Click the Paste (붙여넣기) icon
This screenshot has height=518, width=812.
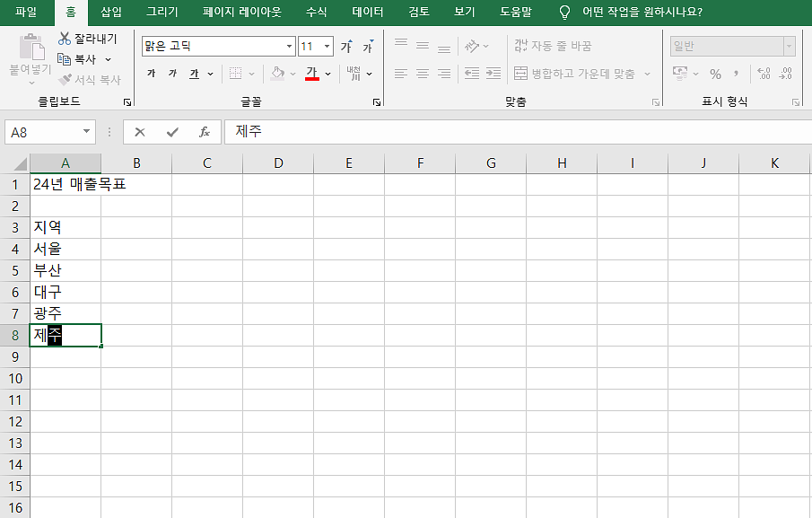tap(31, 48)
